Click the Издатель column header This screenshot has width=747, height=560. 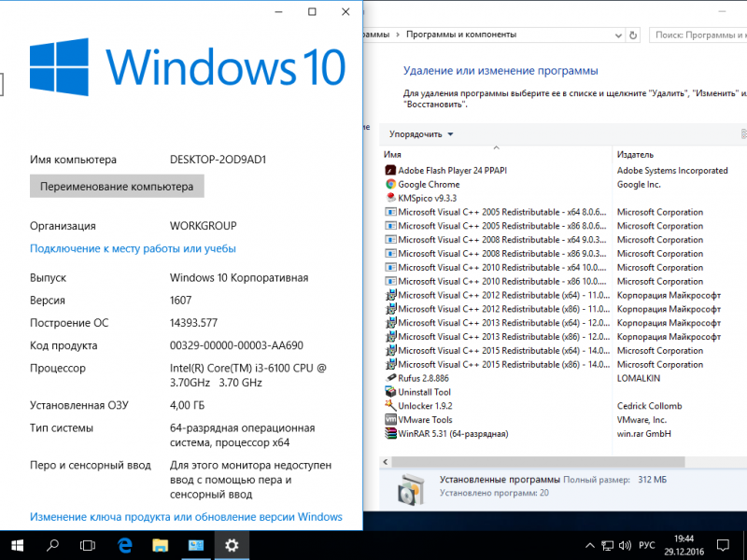635,154
